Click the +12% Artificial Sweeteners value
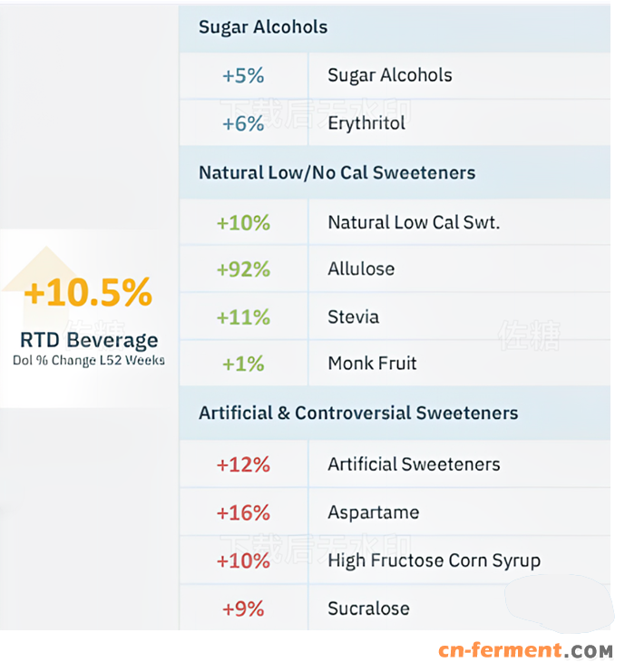Screen dimensions: 625x672 point(243,464)
